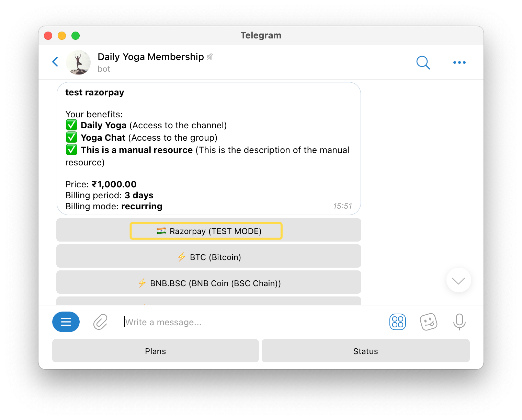Tap the Status keyboard button
Screen dimensions: 522x420
point(366,351)
